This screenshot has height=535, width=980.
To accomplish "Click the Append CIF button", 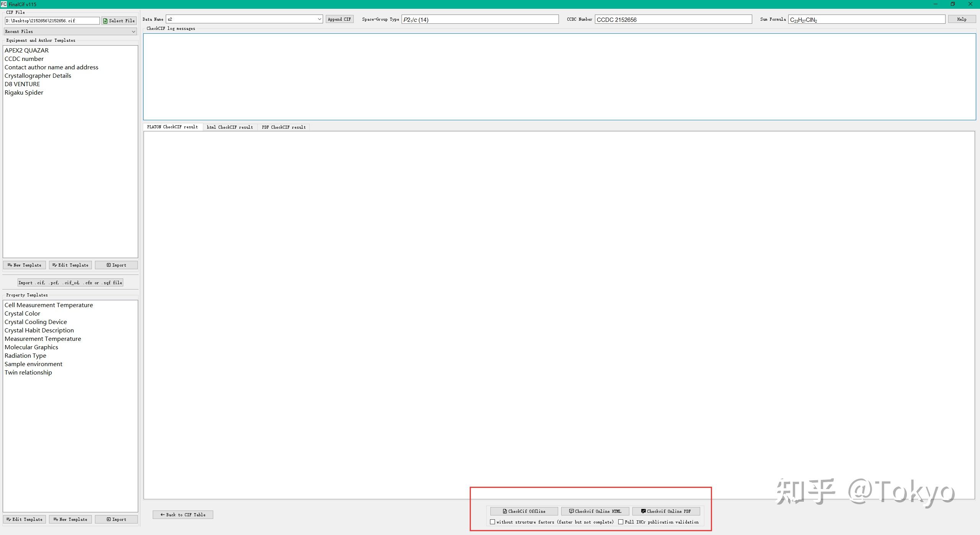I will (x=339, y=19).
